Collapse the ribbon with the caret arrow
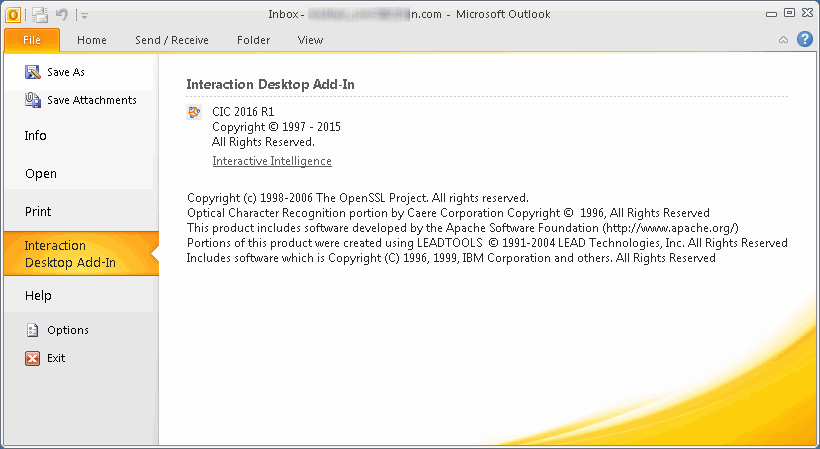This screenshot has width=820, height=449. pos(783,40)
